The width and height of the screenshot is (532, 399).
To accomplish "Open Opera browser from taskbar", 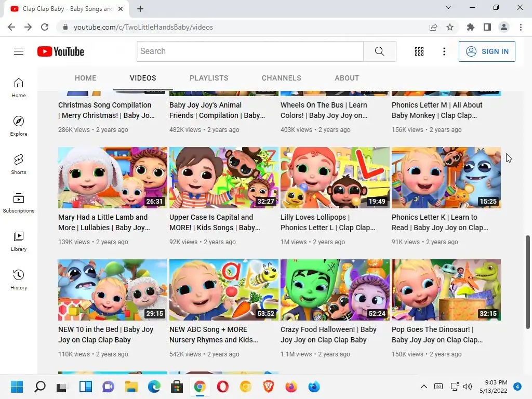I will 222,387.
